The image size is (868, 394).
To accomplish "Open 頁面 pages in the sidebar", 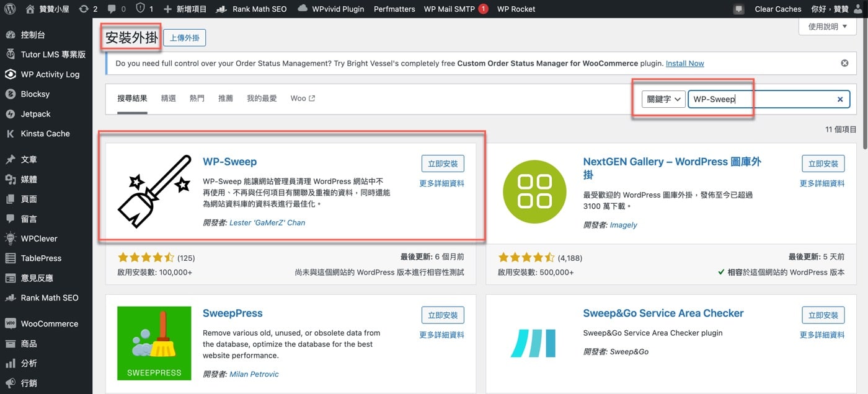I will click(46, 199).
